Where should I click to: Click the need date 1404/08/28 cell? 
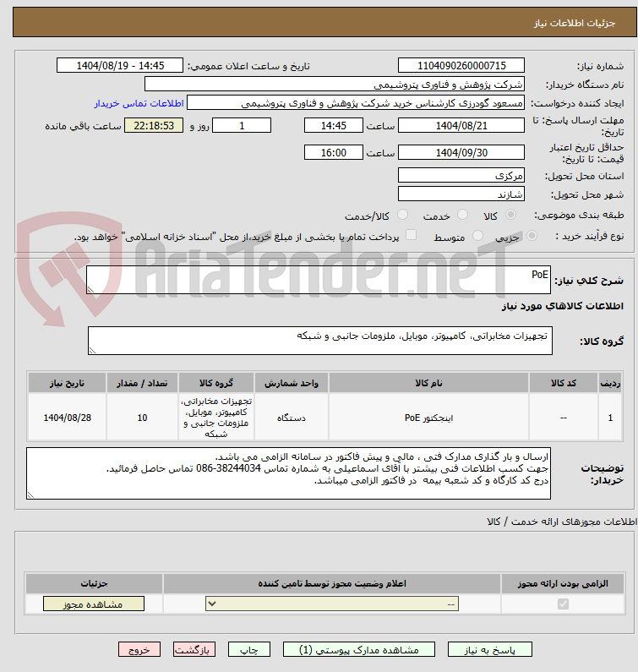point(68,418)
